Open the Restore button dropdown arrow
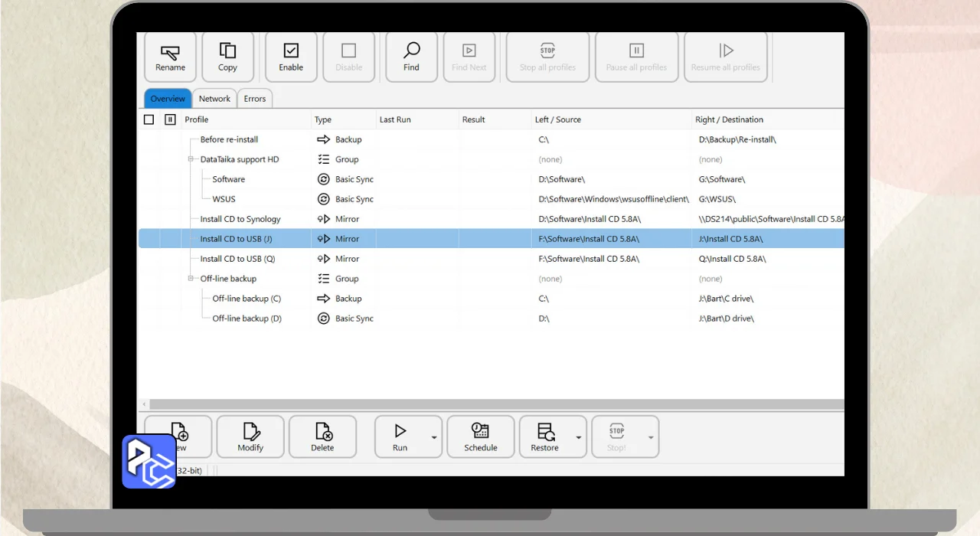The image size is (980, 536). pos(579,437)
